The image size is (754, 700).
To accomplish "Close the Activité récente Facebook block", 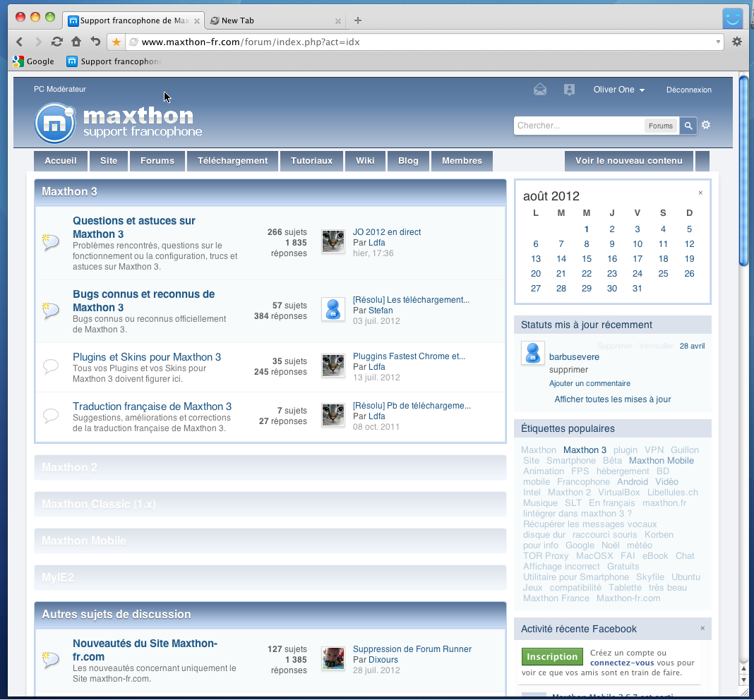I will click(702, 628).
